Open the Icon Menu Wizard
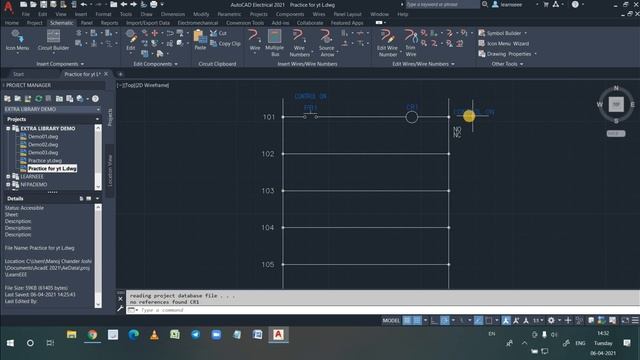This screenshot has width=640, height=360. [504, 44]
